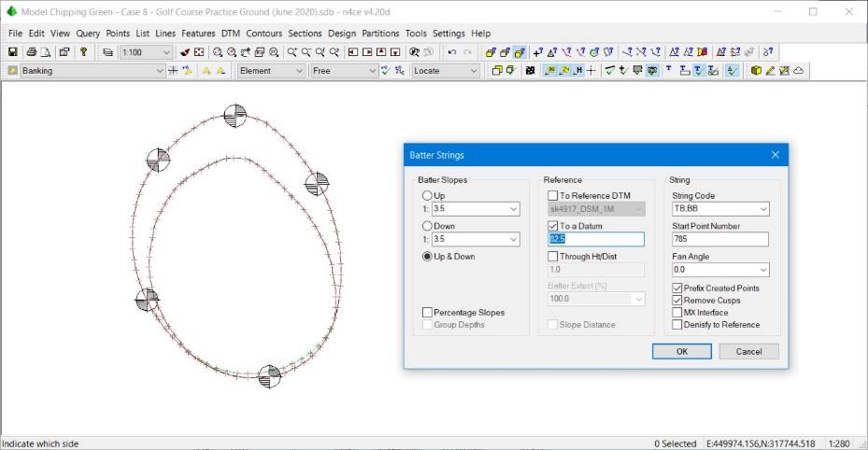This screenshot has height=450, width=868.
Task: Open the Tools menu
Action: tap(416, 34)
